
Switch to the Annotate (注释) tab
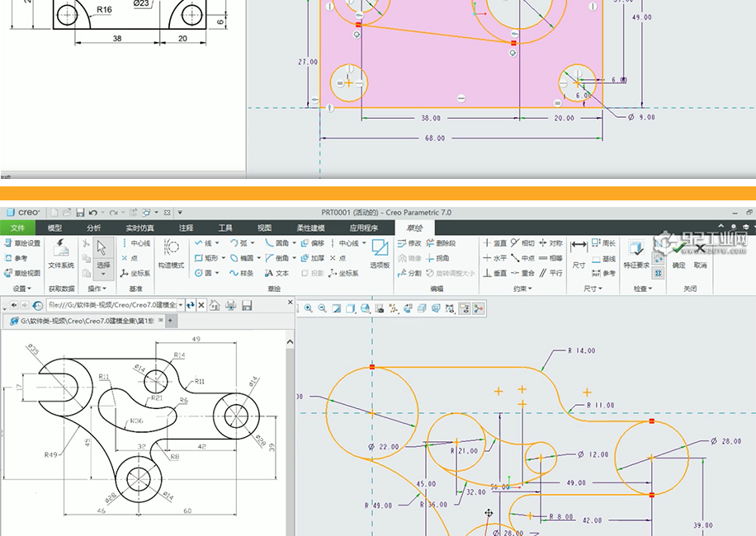pyautogui.click(x=186, y=228)
